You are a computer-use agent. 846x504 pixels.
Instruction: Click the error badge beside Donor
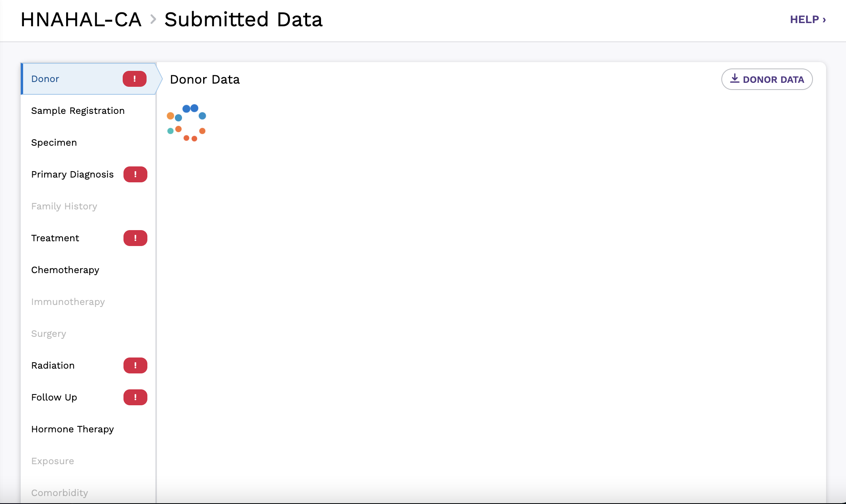(x=135, y=78)
